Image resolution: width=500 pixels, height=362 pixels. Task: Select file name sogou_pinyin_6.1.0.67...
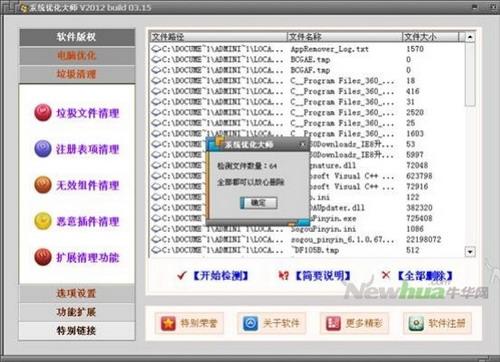(342, 239)
